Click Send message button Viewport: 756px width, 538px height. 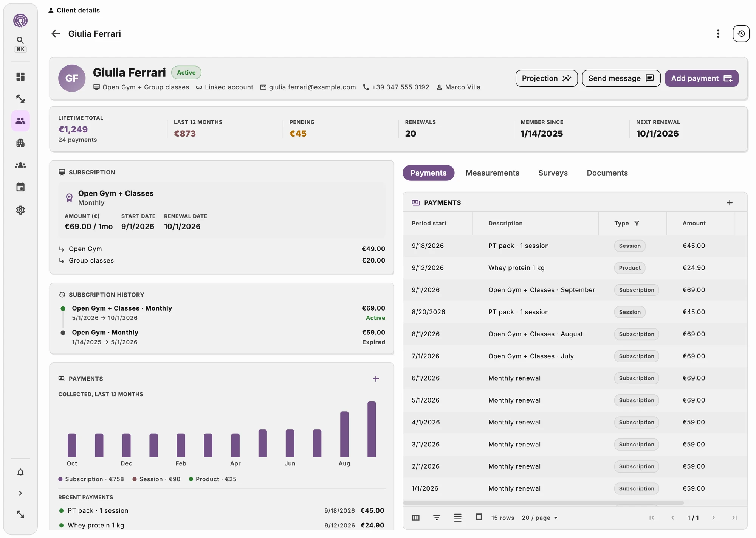point(621,78)
